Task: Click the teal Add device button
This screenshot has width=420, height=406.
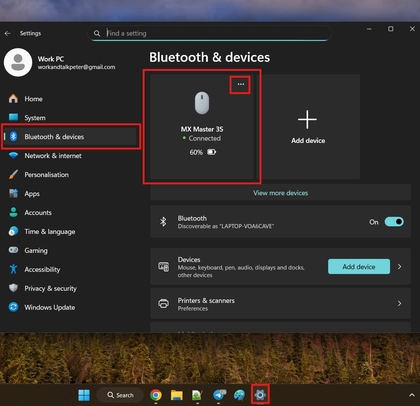Action: [359, 267]
